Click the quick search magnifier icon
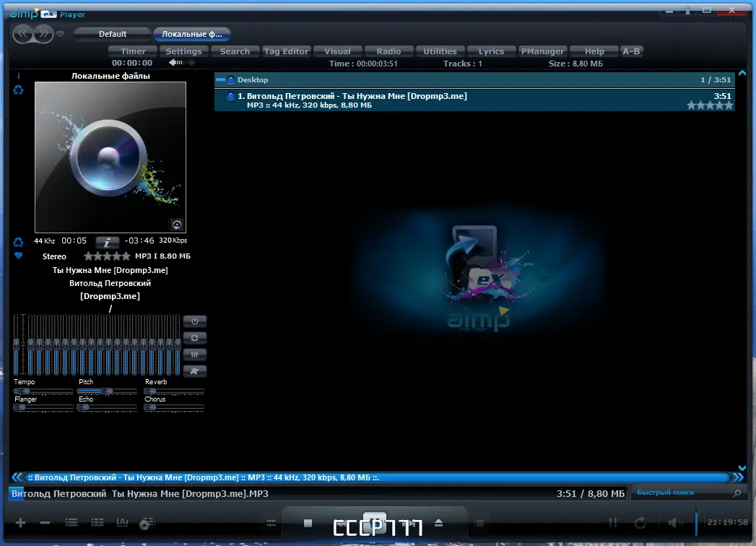 737,493
